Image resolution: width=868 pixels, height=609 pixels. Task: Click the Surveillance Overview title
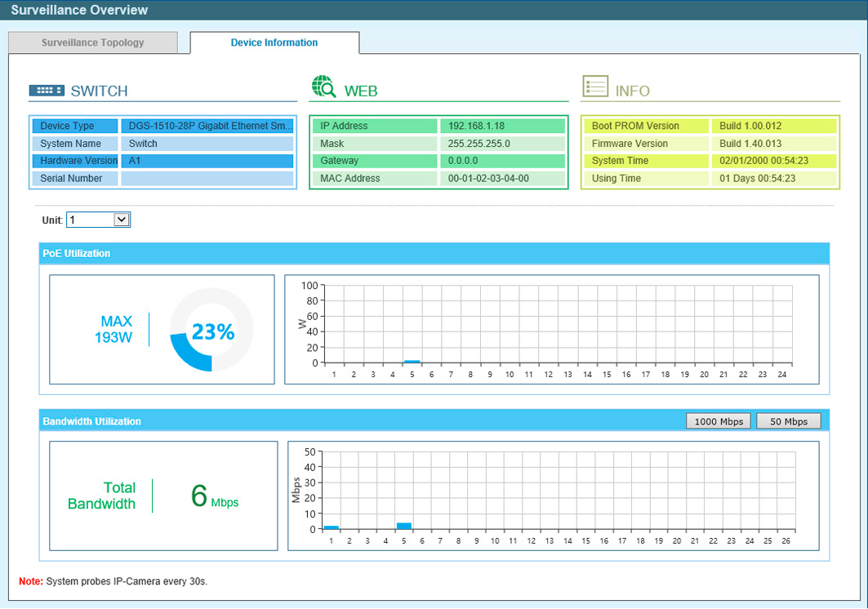pyautogui.click(x=79, y=10)
